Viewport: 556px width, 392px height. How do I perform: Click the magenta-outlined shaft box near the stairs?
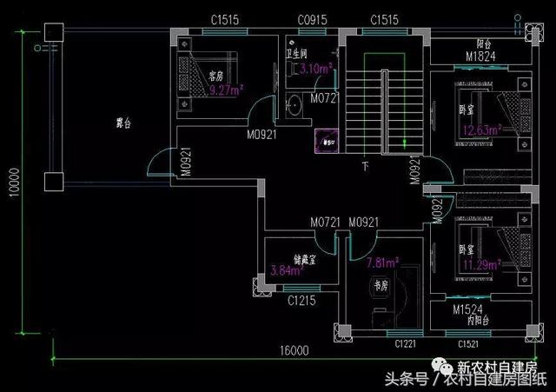pos(328,143)
